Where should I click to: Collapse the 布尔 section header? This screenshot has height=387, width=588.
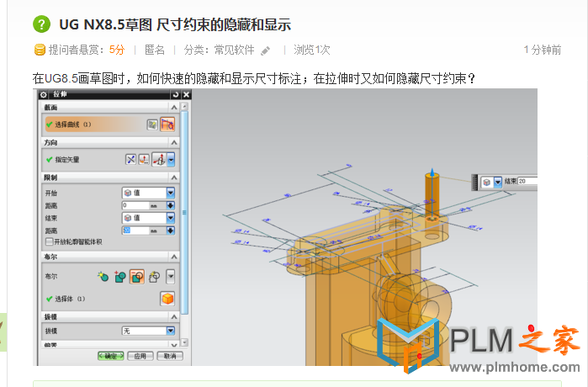[x=174, y=257]
